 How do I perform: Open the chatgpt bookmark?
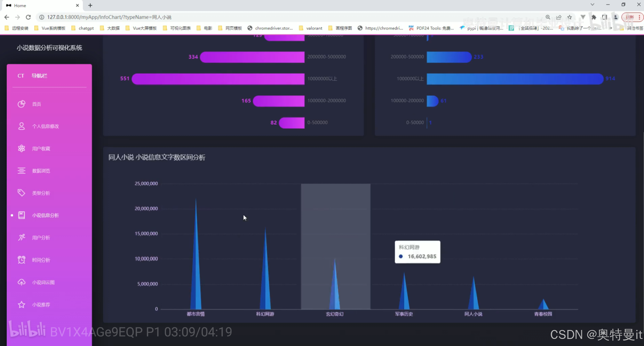86,28
